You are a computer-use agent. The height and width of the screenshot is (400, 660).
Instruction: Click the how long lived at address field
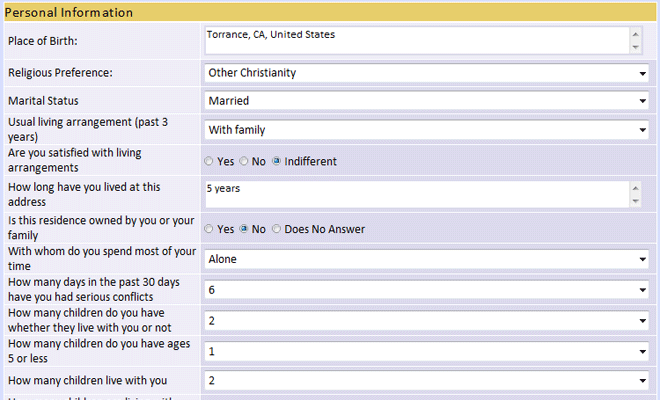416,194
